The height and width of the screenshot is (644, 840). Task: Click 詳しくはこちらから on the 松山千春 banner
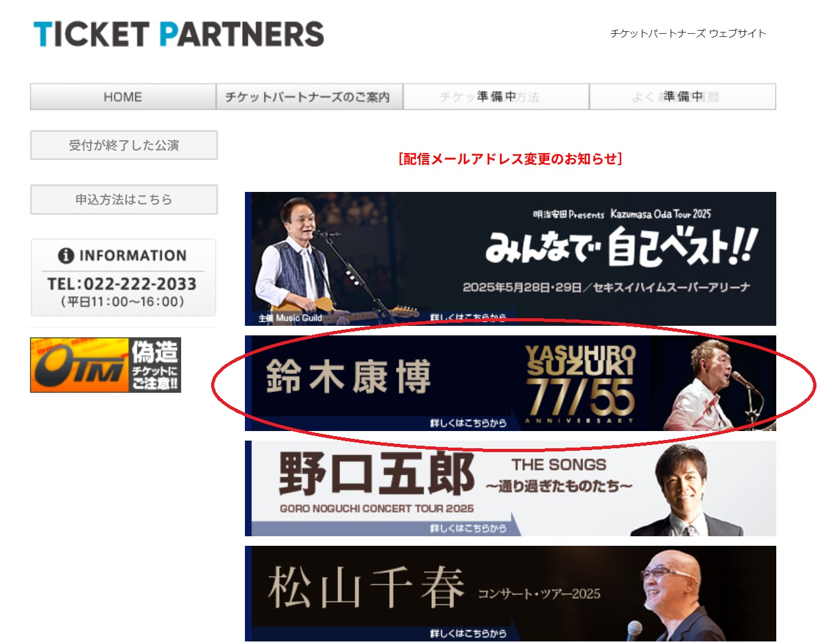pyautogui.click(x=468, y=633)
